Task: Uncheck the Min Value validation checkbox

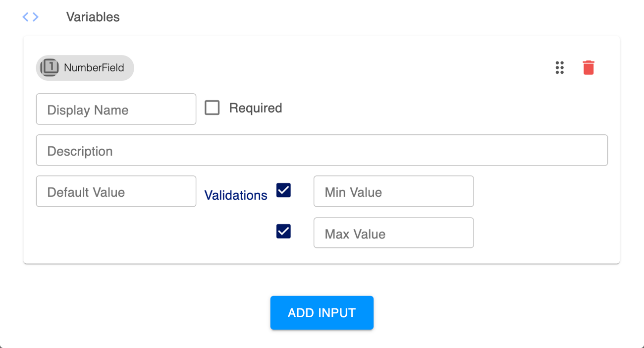Action: [x=283, y=190]
